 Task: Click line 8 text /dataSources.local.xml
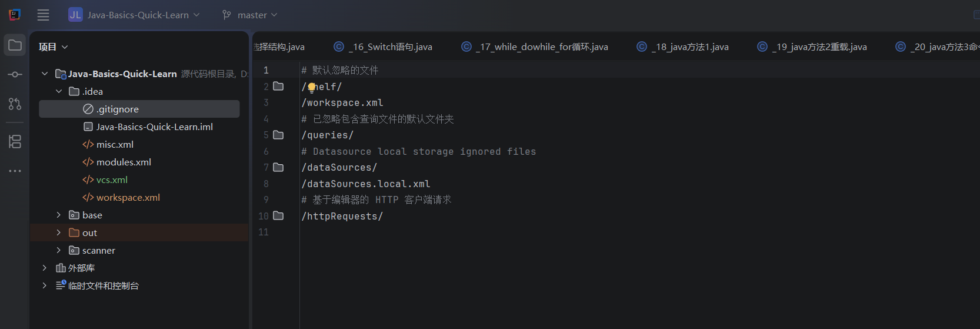click(365, 184)
